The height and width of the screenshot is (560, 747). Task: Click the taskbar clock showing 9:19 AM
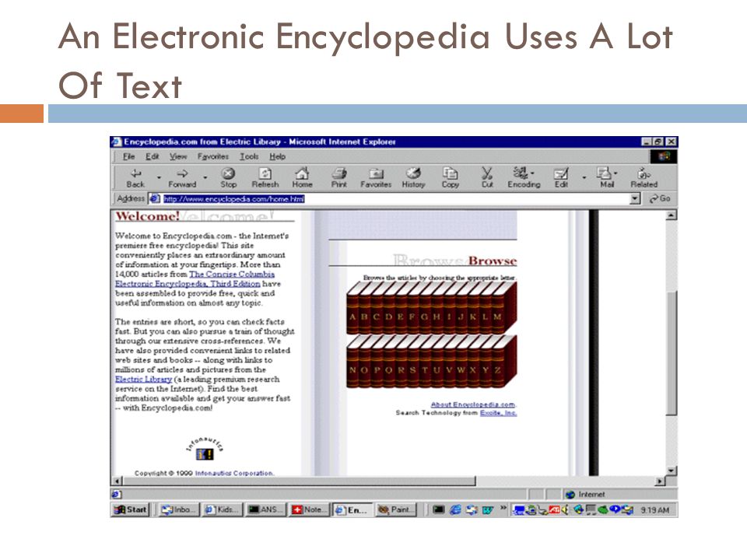(x=654, y=510)
